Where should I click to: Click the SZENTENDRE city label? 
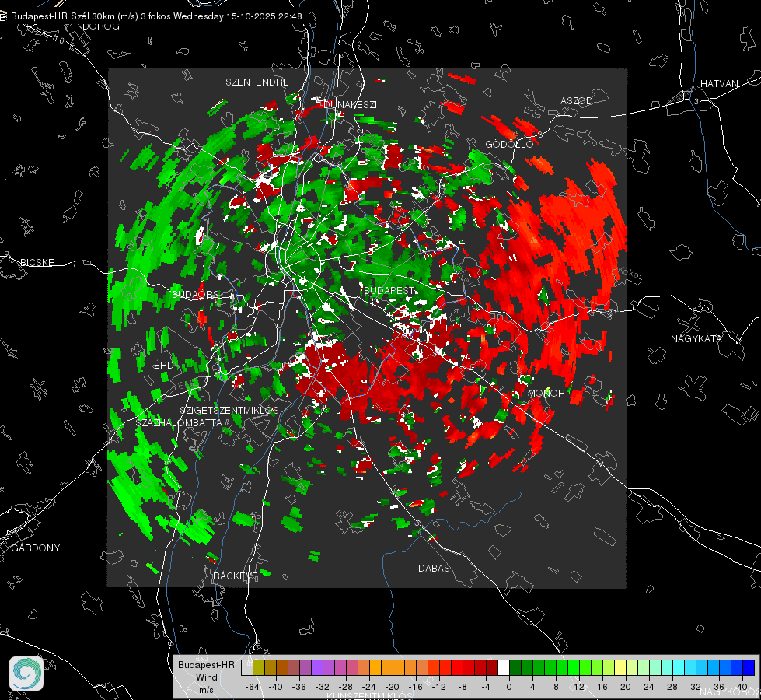pyautogui.click(x=257, y=82)
